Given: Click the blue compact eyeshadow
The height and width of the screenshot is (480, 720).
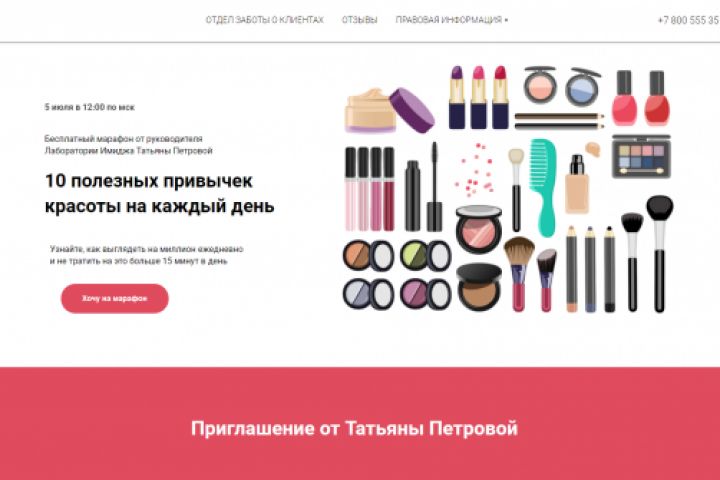Looking at the screenshot, I should tap(582, 86).
